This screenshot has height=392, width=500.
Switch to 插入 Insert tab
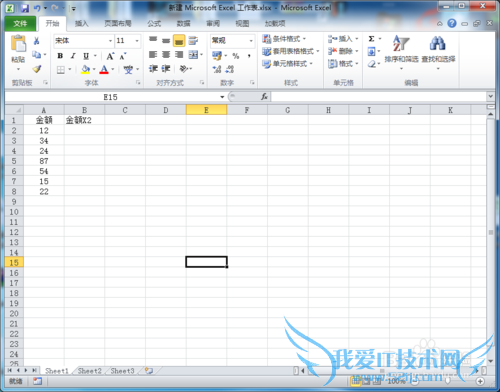(x=81, y=24)
